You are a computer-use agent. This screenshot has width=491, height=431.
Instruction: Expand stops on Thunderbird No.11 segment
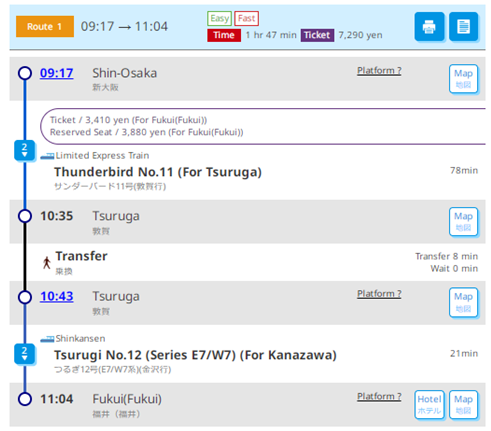[25, 150]
